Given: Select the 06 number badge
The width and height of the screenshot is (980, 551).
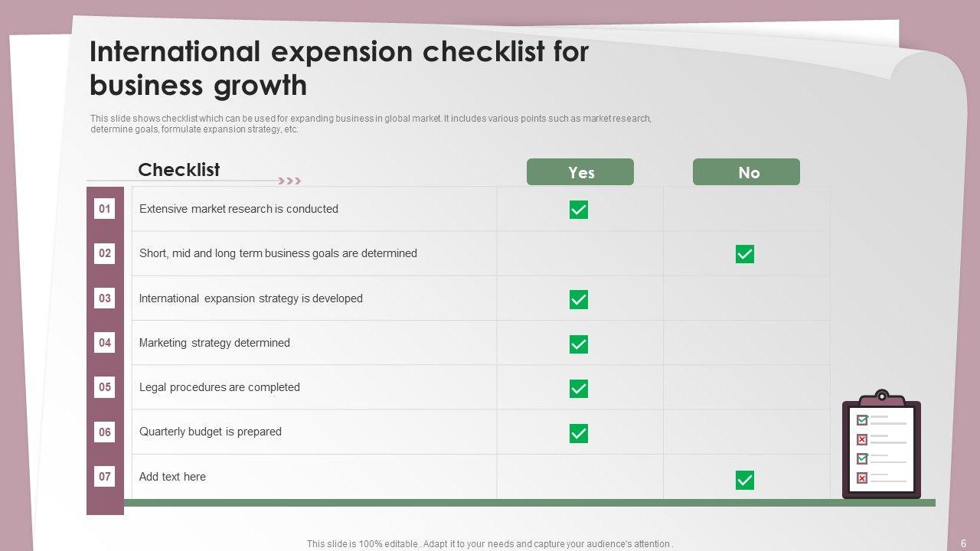Looking at the screenshot, I should tap(105, 432).
